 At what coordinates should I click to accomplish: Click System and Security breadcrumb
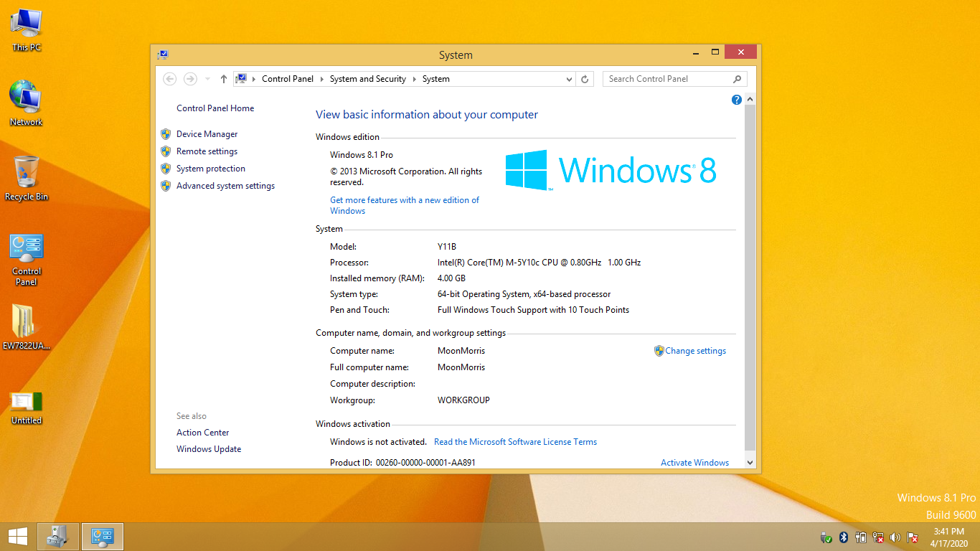tap(368, 79)
